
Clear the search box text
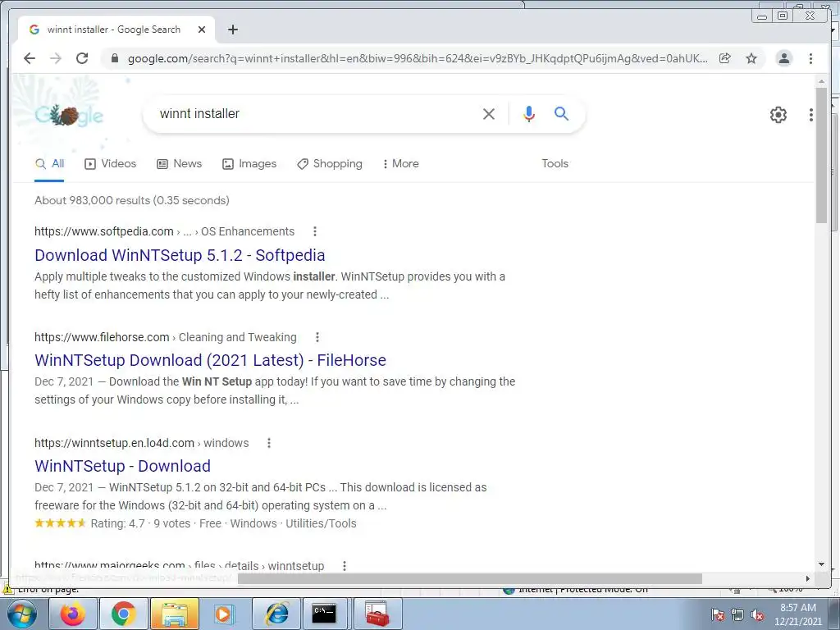pyautogui.click(x=489, y=113)
